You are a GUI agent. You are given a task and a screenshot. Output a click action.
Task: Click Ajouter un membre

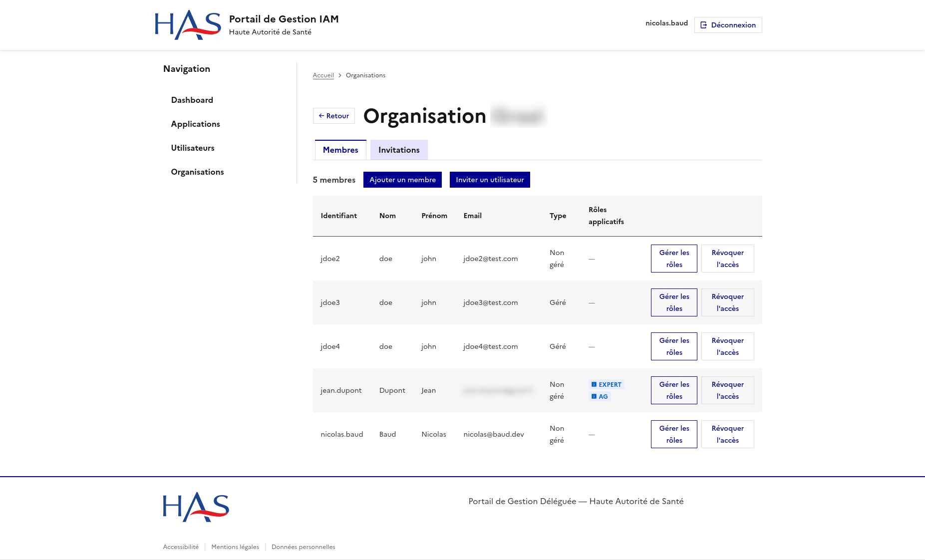(x=402, y=180)
